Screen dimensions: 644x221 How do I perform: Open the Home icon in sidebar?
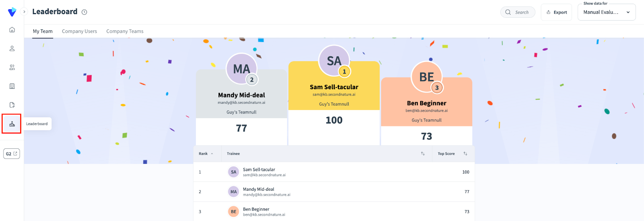tap(12, 30)
